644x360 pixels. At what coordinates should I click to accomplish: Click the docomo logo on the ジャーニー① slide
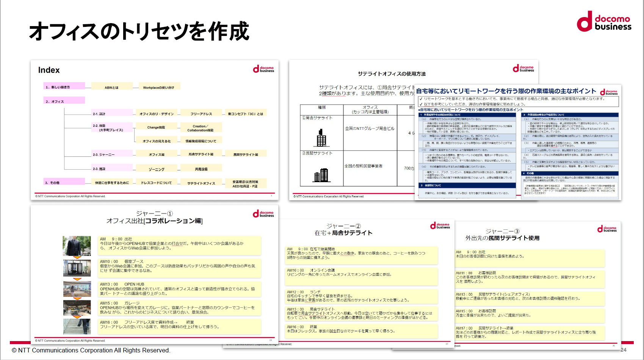pyautogui.click(x=263, y=214)
